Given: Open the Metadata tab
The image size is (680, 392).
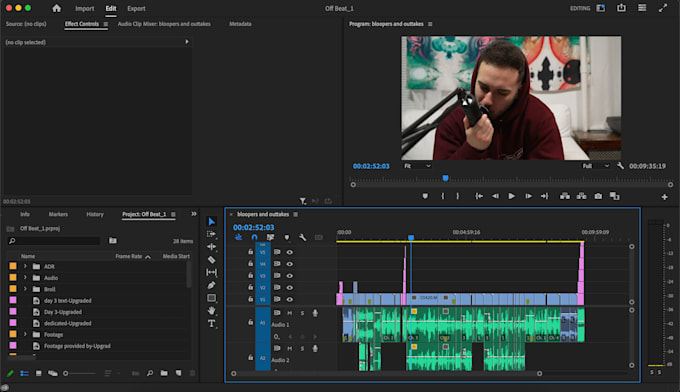Looking at the screenshot, I should (x=240, y=24).
